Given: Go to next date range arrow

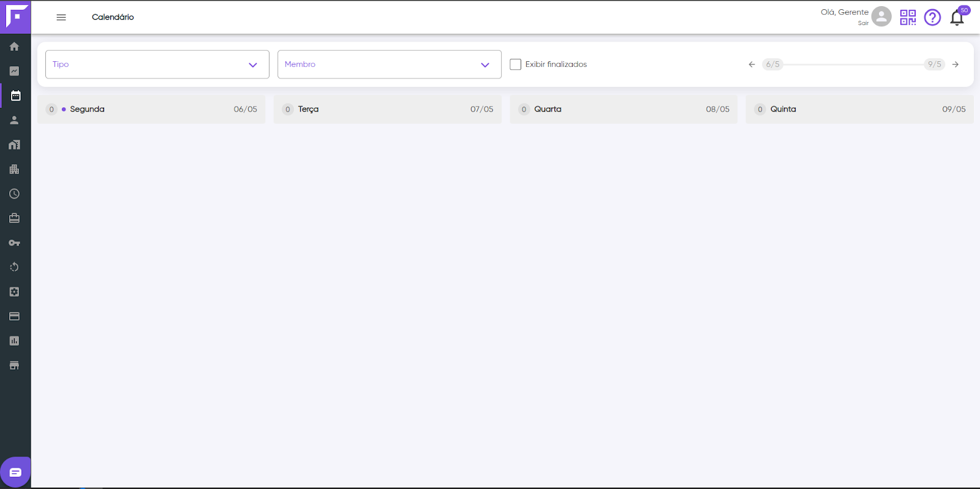Looking at the screenshot, I should 955,64.
